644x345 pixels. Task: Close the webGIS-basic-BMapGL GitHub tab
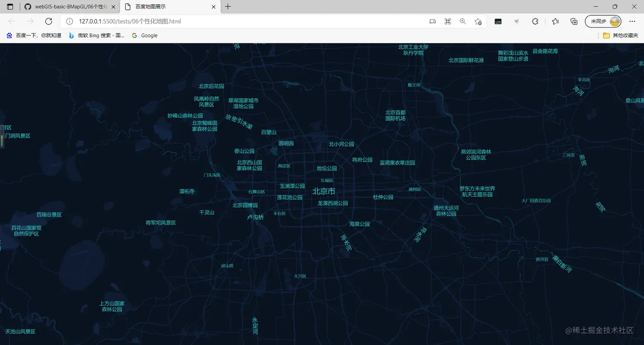[x=113, y=7]
